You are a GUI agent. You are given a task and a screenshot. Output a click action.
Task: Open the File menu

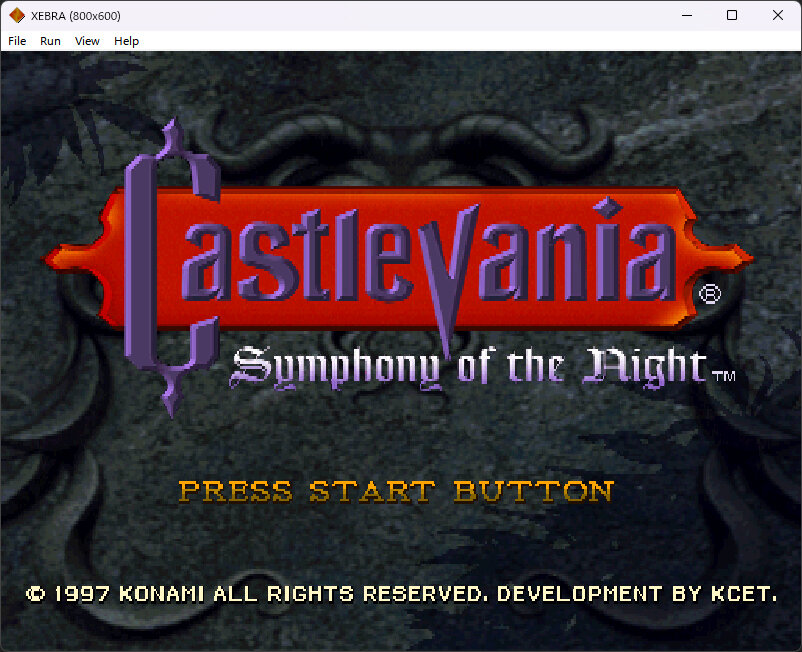tap(17, 41)
